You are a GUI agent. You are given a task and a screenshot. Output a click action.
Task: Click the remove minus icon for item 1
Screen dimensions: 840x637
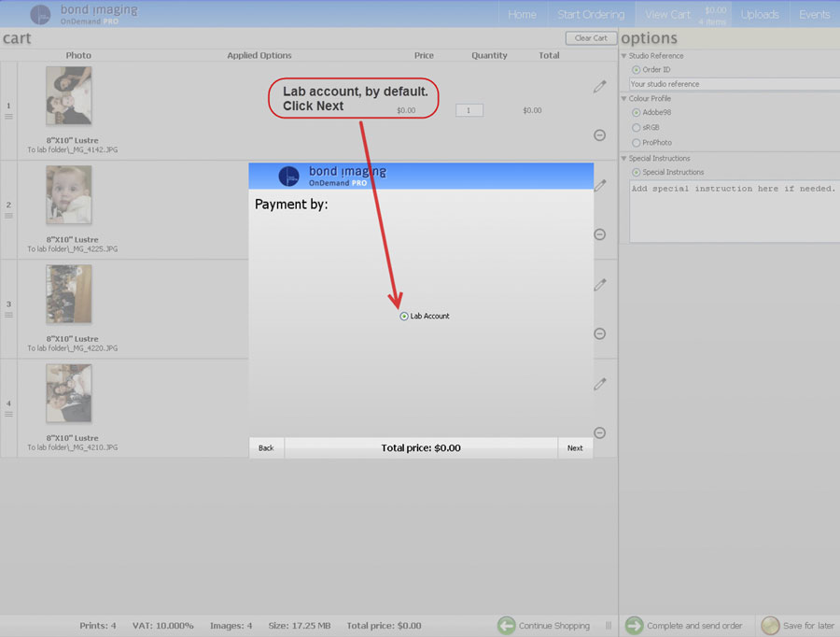coord(599,135)
